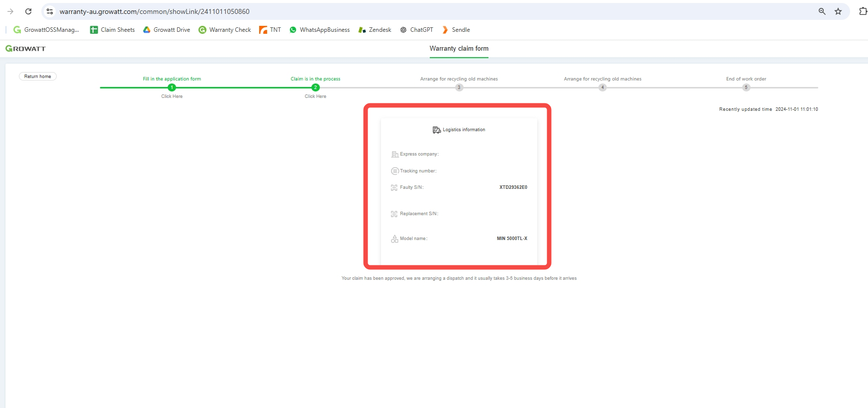Open the Warranty Check bookmark
The image size is (868, 408).
(x=225, y=30)
